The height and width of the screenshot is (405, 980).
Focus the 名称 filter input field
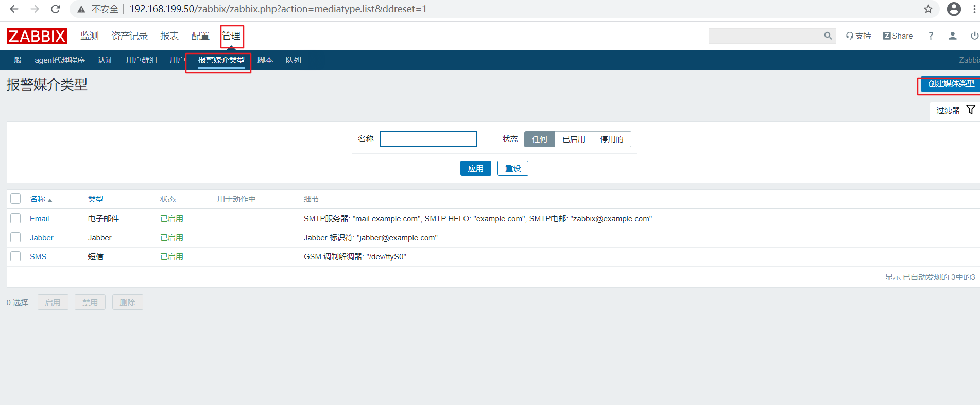pos(428,139)
